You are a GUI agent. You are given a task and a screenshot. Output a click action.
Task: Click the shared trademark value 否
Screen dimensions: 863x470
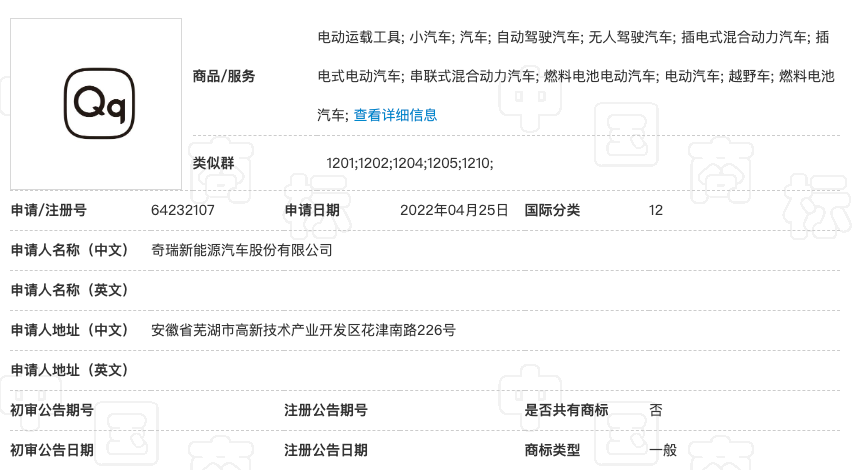(656, 410)
